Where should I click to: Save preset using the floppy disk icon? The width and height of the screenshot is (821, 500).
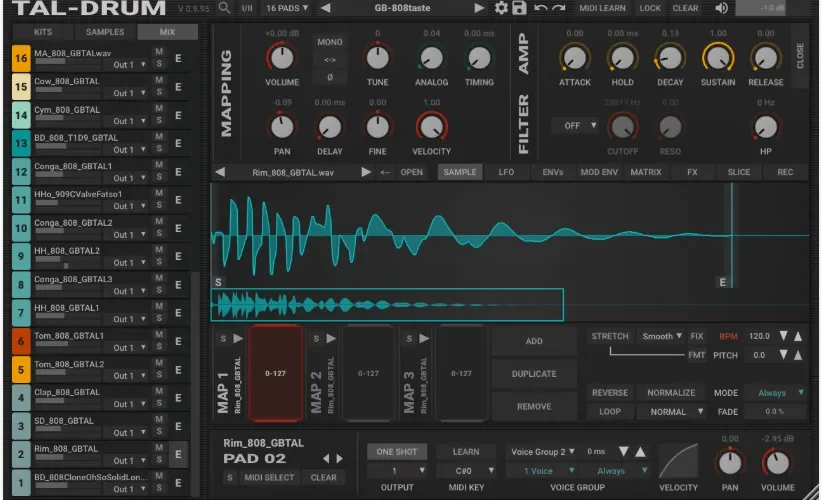pyautogui.click(x=519, y=8)
